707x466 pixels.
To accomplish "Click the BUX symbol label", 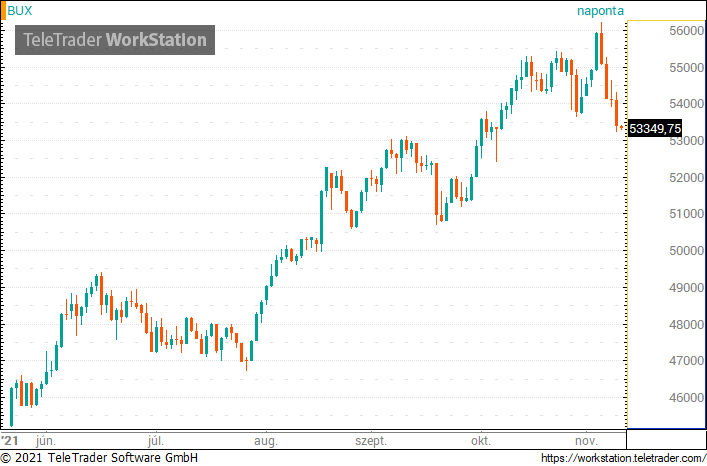I will click(x=19, y=11).
